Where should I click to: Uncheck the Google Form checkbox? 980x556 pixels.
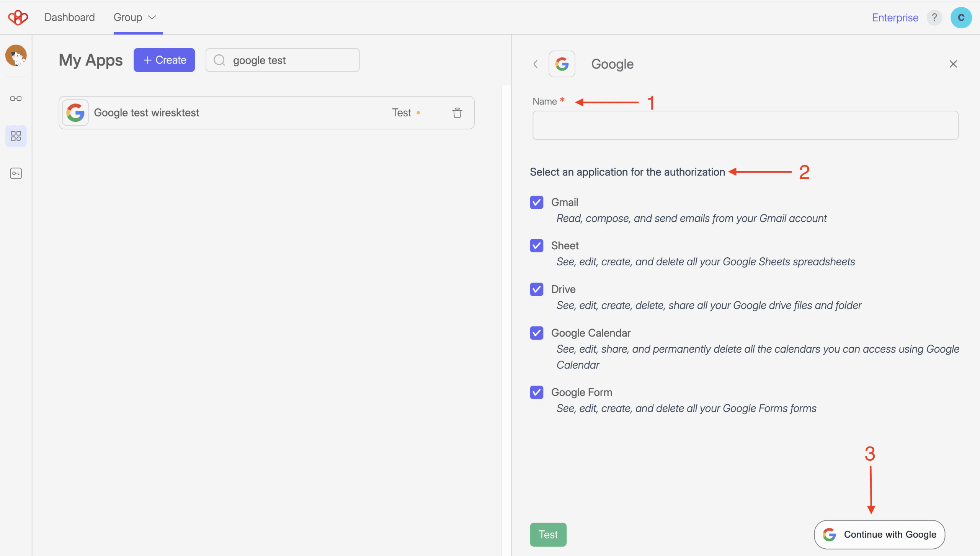[x=536, y=392]
